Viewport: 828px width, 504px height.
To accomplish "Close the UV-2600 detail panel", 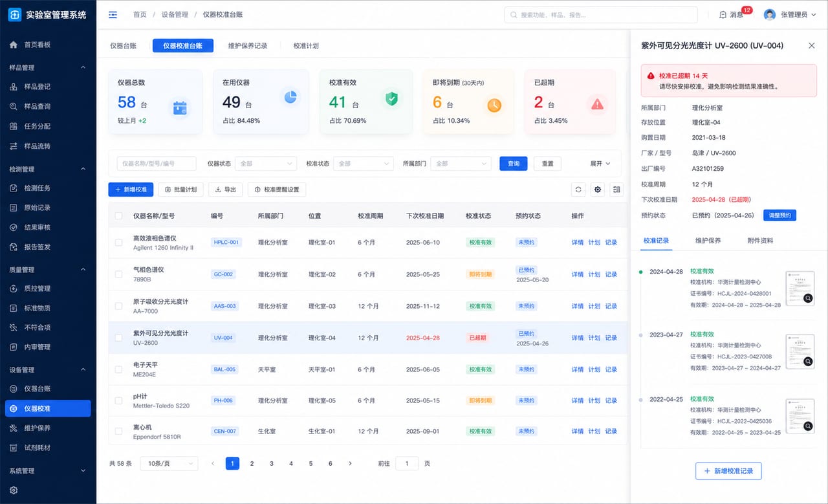I will (812, 45).
